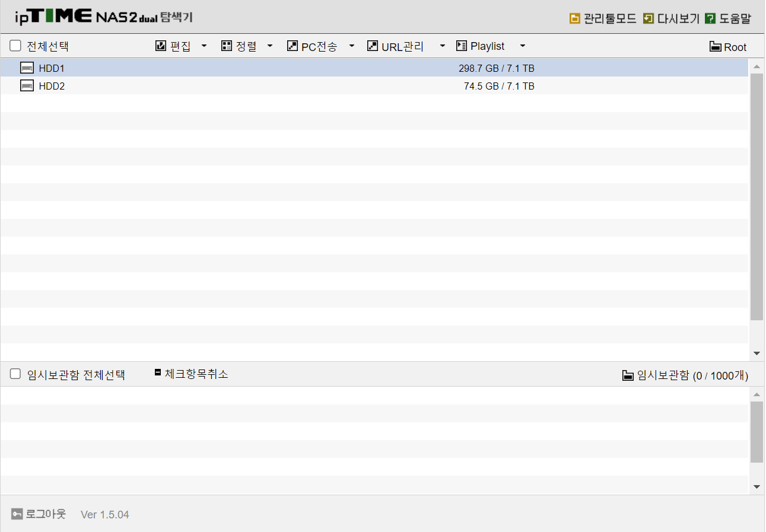Image resolution: width=766 pixels, height=532 pixels.
Task: Expand the PC전송 dropdown arrow
Action: coord(351,46)
